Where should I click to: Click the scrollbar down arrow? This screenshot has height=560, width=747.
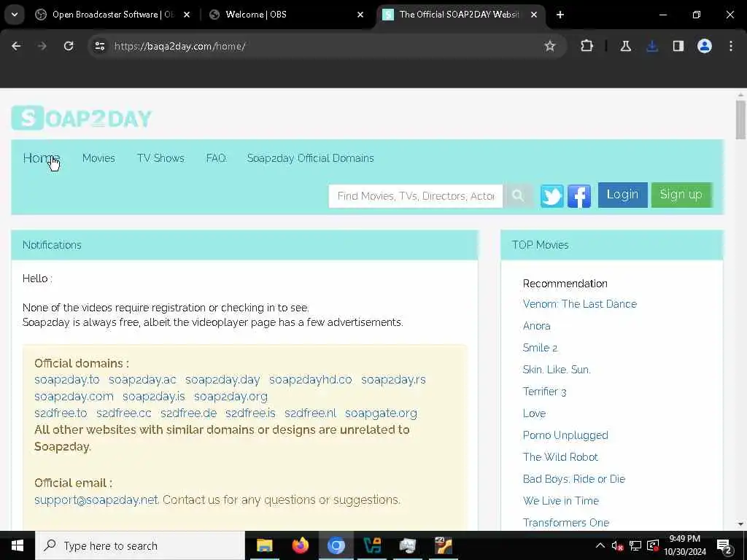pos(740,524)
